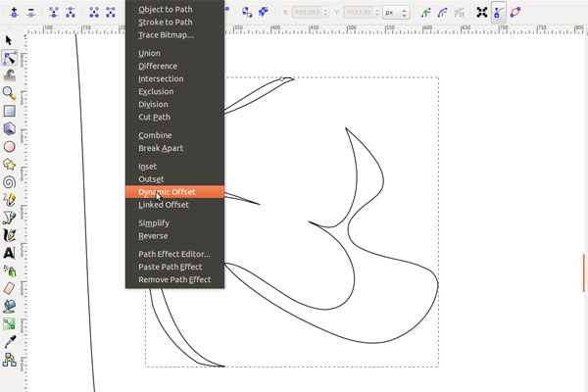588x392 pixels.
Task: Select the Spray tool
Action: 10,270
